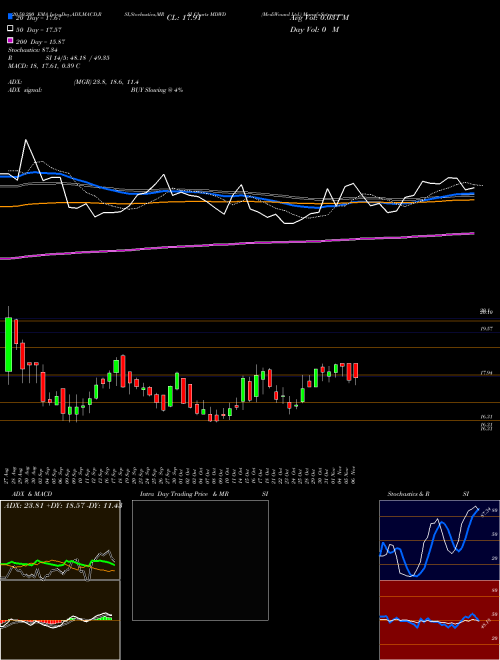Click the blue 20 Day legend swatch
Viewport: 500px width, 660px height.
[x=11, y=17]
